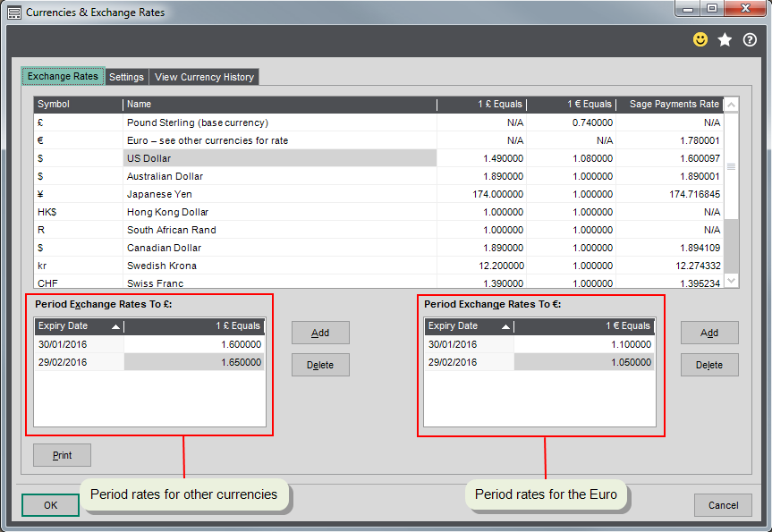Click the Symbol column header
The image size is (772, 532).
pyautogui.click(x=79, y=105)
